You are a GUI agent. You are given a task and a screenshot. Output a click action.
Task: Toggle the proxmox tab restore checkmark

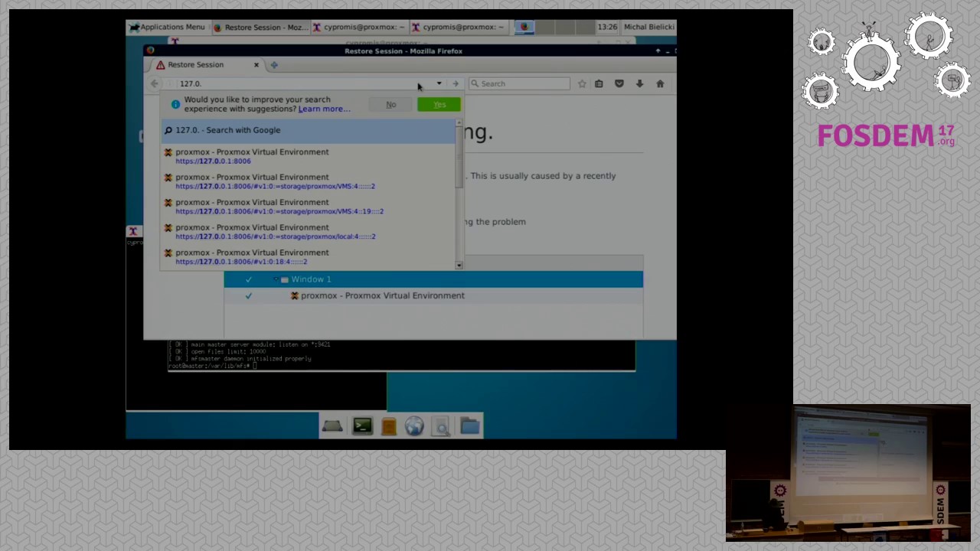pos(248,295)
